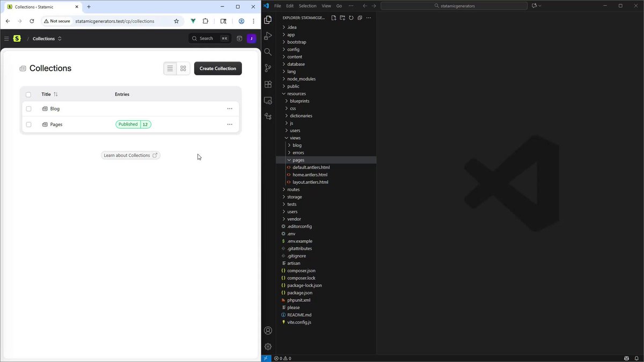Open a new browser tab
644x362 pixels.
pos(89,6)
